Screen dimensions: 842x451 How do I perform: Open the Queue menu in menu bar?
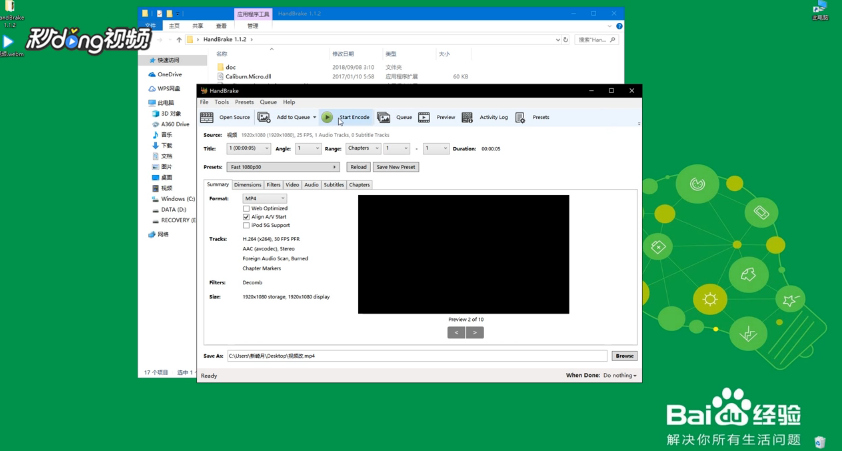[x=268, y=102]
